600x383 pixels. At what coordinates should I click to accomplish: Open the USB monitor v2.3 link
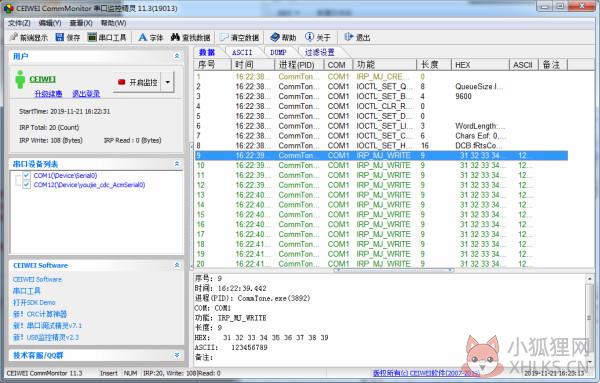coord(46,337)
